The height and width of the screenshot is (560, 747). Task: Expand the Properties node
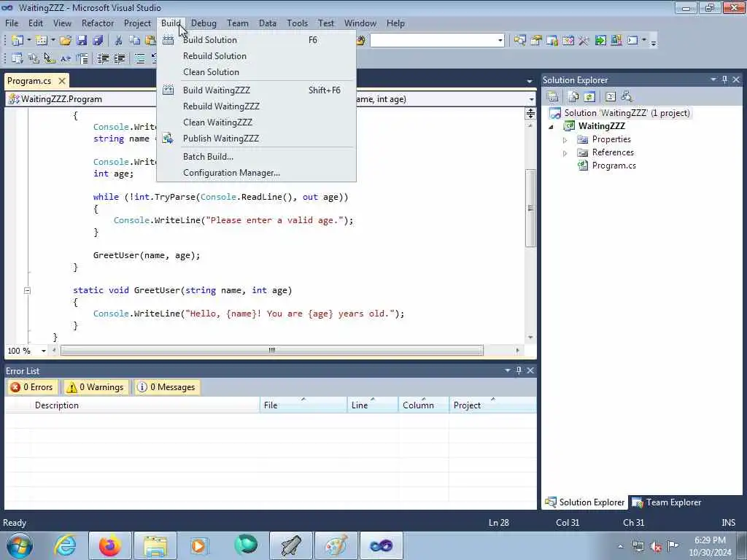tap(565, 140)
